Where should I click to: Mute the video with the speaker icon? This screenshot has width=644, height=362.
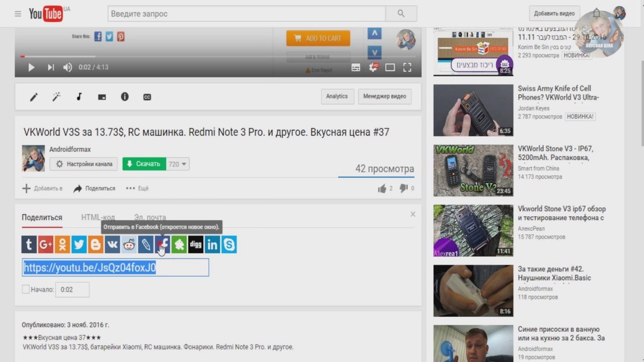pos(67,67)
